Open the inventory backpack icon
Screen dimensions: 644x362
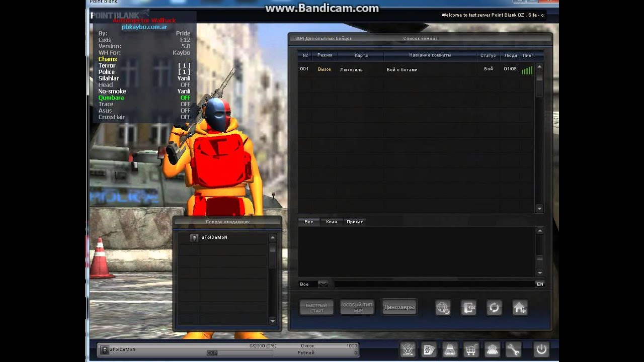click(450, 349)
